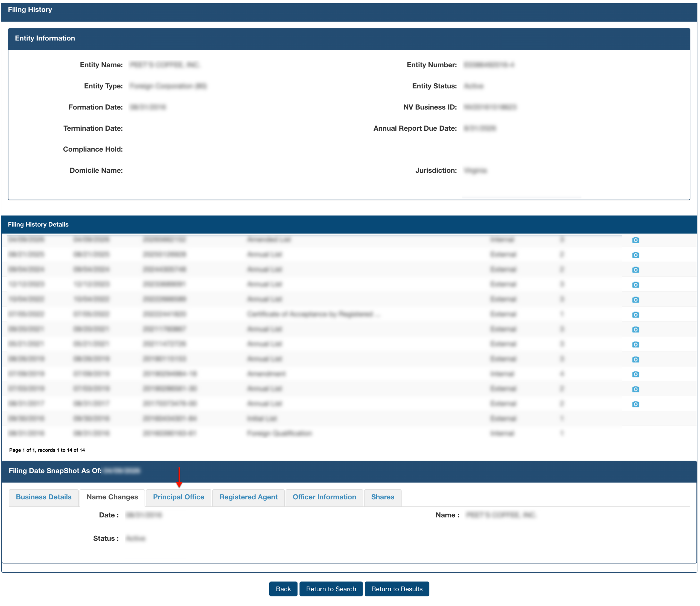
Task: Click the Return to Results button
Action: coord(397,589)
